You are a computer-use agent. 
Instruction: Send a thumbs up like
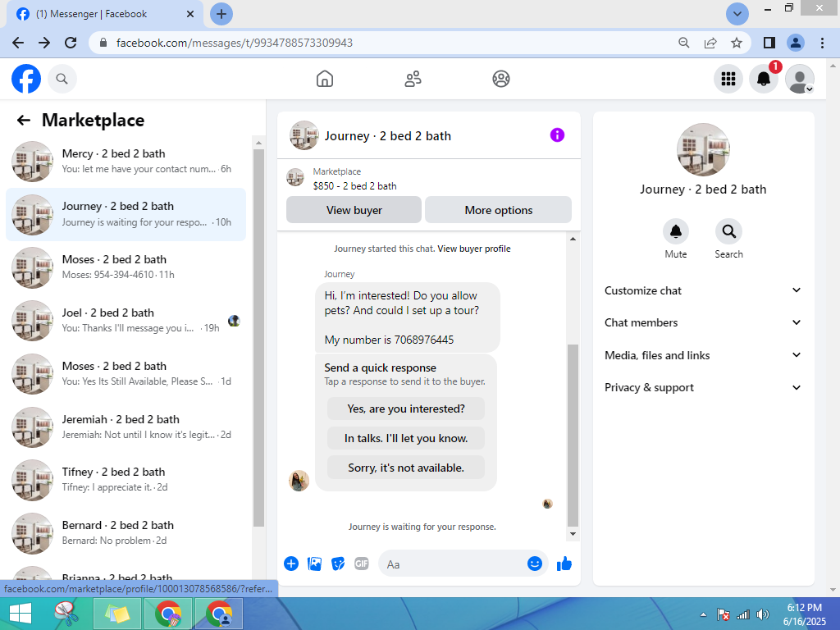tap(564, 564)
